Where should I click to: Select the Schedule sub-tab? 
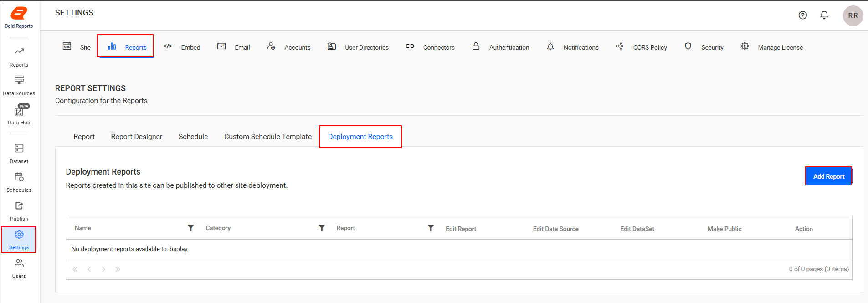click(x=193, y=136)
